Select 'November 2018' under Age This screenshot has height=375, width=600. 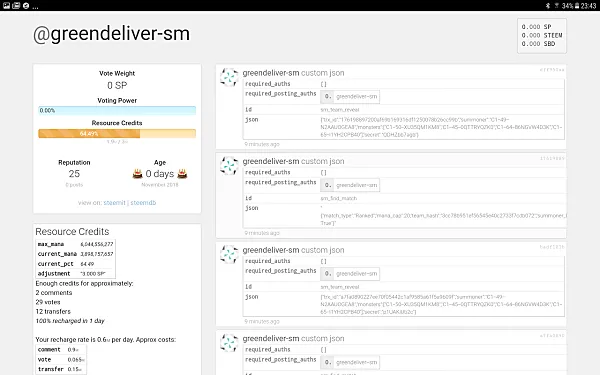(x=160, y=185)
